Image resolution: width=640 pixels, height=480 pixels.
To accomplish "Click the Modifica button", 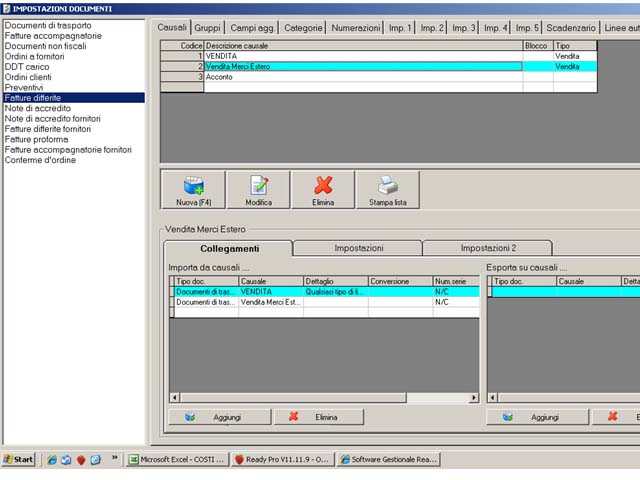I will click(258, 190).
